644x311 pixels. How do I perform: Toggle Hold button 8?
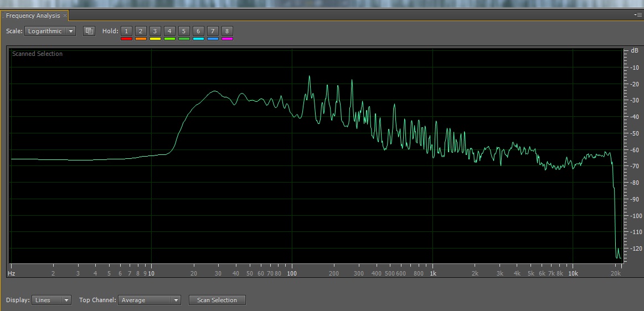227,31
